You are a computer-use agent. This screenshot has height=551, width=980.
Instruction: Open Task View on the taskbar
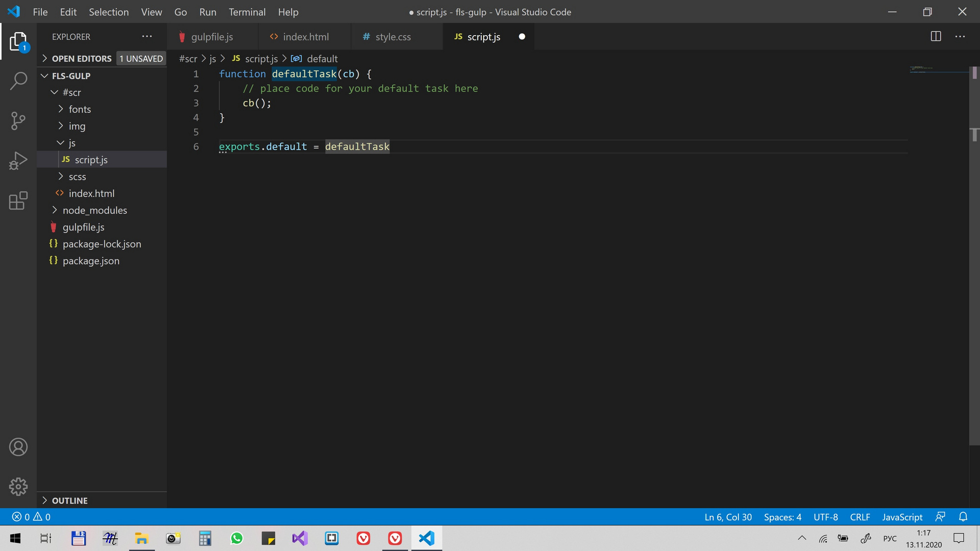(46, 538)
